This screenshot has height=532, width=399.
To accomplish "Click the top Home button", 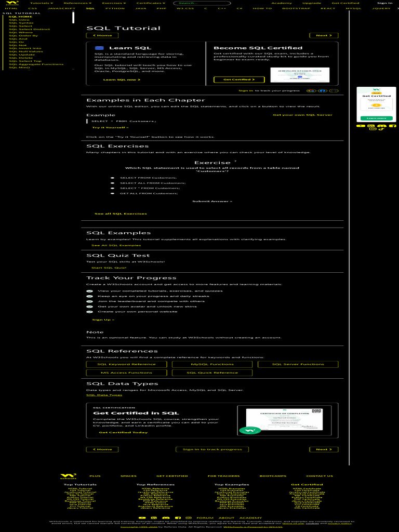I will pyautogui.click(x=102, y=35).
